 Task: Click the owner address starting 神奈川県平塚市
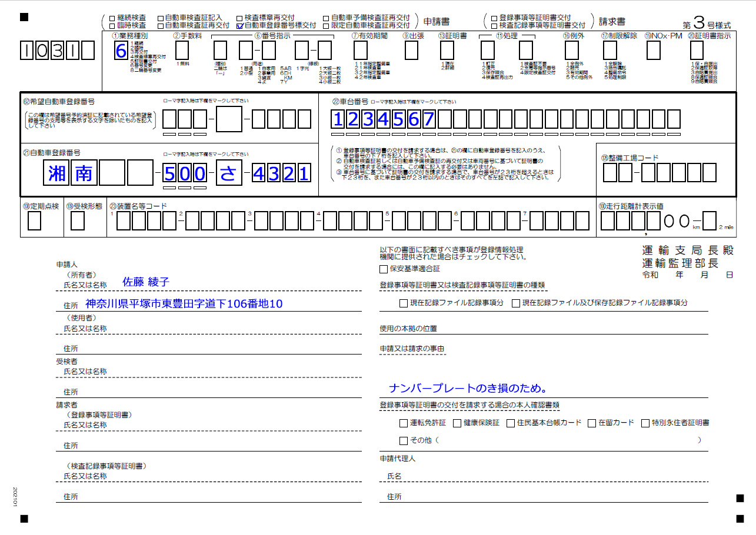tap(184, 304)
